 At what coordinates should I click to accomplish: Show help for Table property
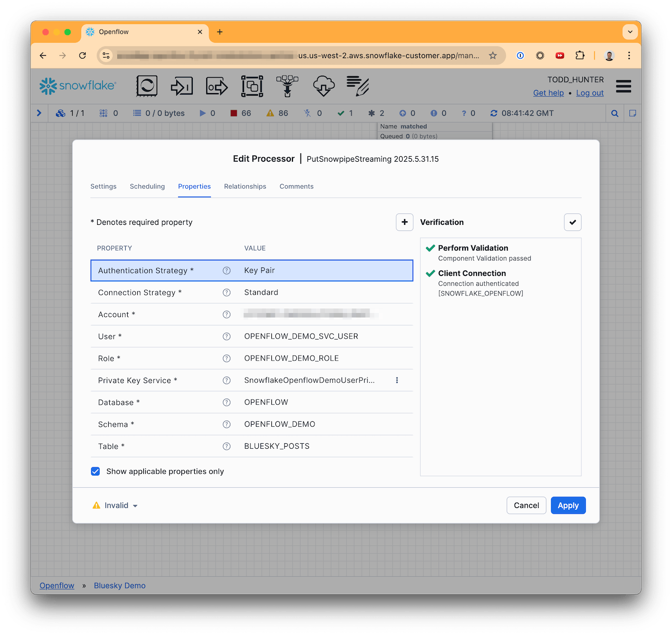pyautogui.click(x=226, y=446)
